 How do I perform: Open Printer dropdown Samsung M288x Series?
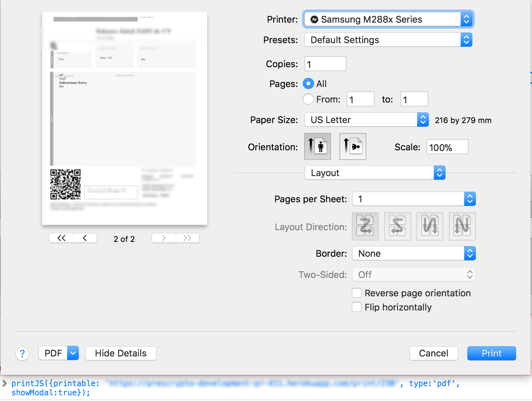click(x=388, y=19)
